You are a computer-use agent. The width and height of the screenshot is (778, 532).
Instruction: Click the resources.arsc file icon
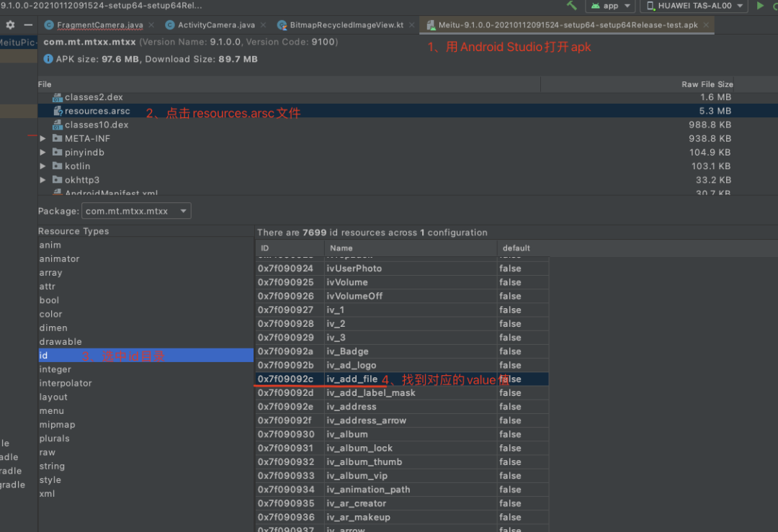pyautogui.click(x=58, y=111)
